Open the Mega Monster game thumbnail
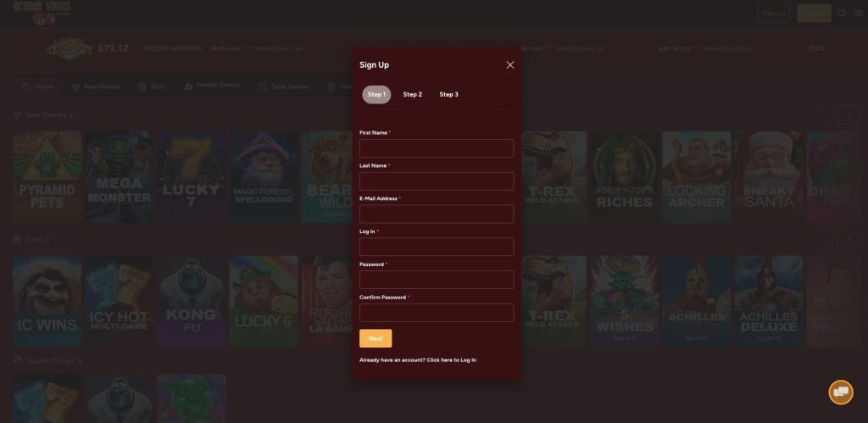Screen dimensions: 868x423 119,177
